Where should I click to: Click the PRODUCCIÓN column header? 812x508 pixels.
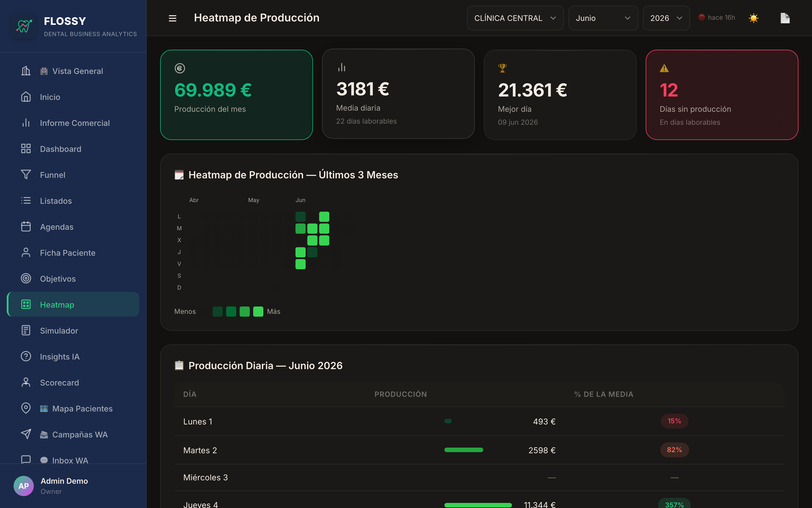pyautogui.click(x=400, y=394)
